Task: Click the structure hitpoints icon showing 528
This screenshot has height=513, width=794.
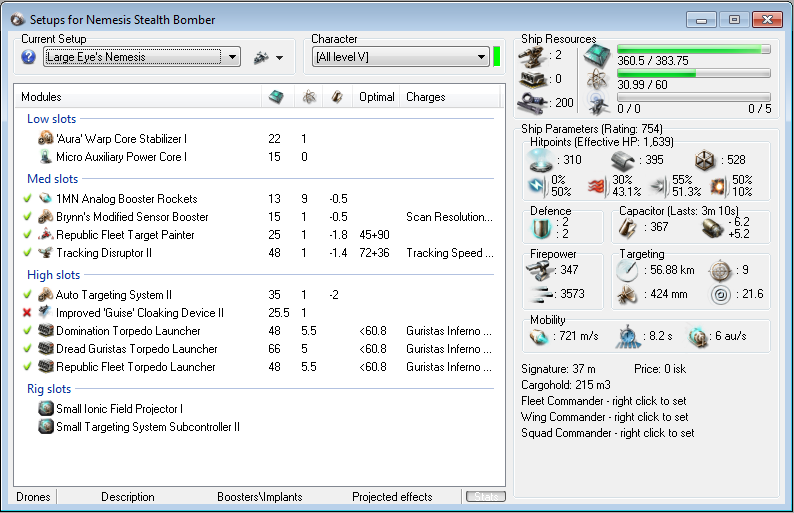Action: [x=704, y=161]
